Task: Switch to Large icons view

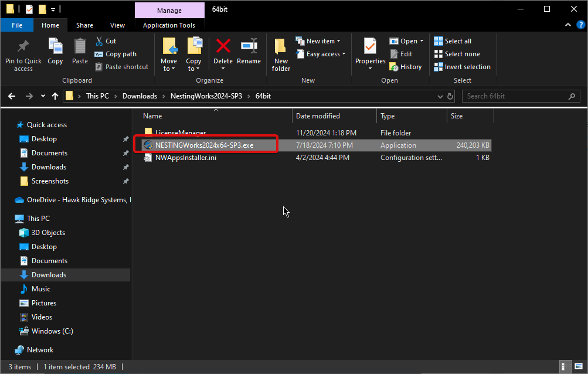Action: click(x=579, y=366)
